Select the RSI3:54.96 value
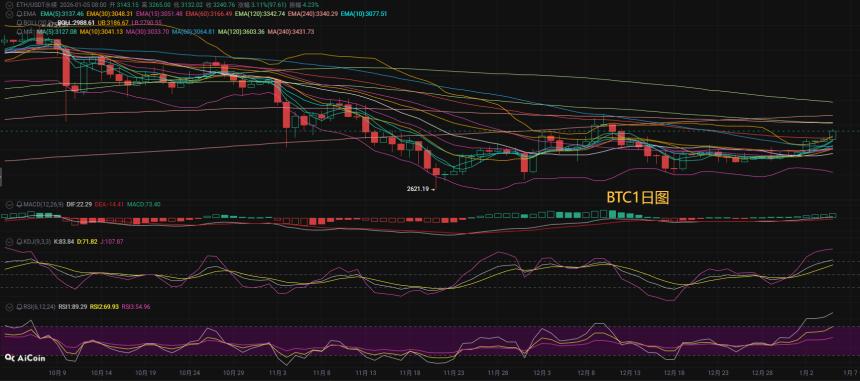The width and height of the screenshot is (860, 381). point(137,308)
